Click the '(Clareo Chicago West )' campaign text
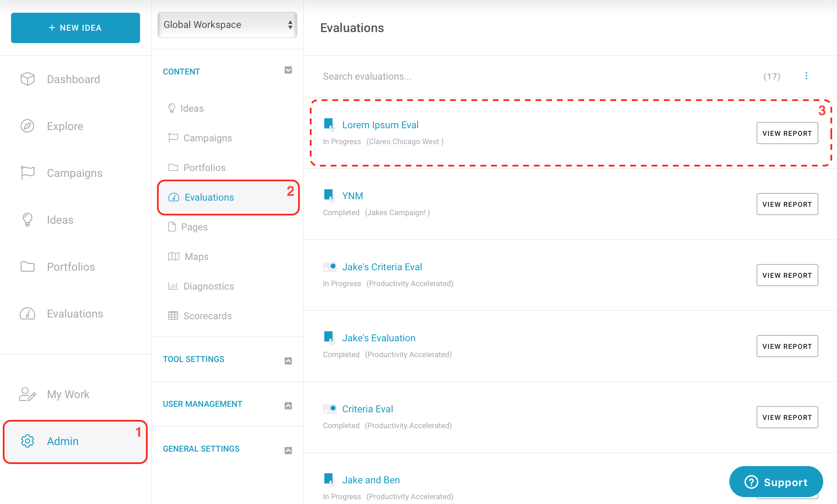 pos(405,141)
